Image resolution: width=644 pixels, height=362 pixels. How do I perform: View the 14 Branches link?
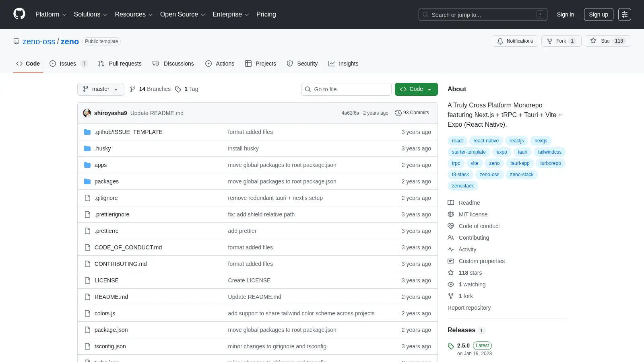[150, 89]
